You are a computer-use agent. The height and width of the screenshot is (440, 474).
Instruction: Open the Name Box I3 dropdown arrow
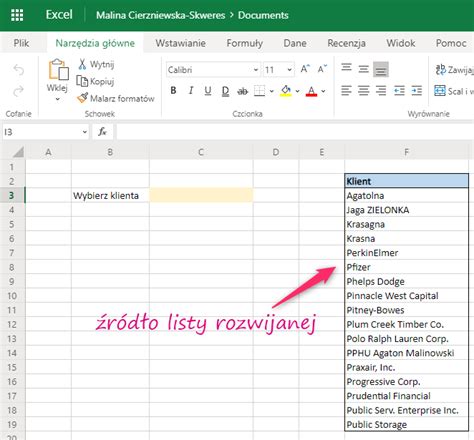[85, 132]
